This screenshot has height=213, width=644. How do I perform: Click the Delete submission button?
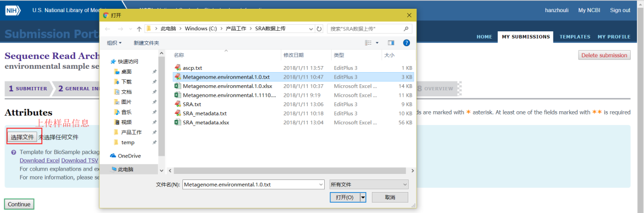(604, 55)
